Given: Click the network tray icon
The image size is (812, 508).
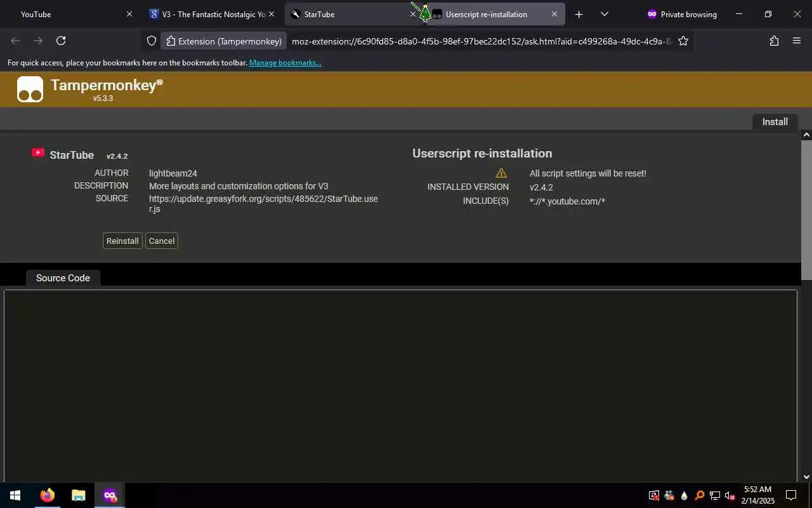Looking at the screenshot, I should point(714,495).
